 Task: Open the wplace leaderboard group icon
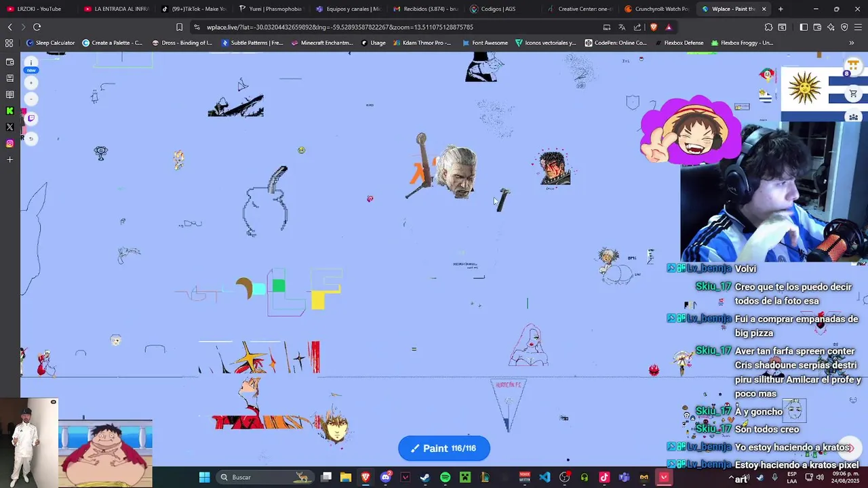click(x=853, y=117)
